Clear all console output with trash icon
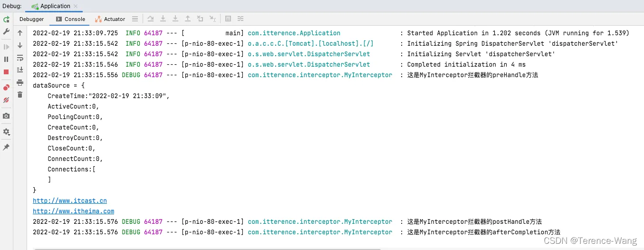644x250 pixels. (20, 95)
